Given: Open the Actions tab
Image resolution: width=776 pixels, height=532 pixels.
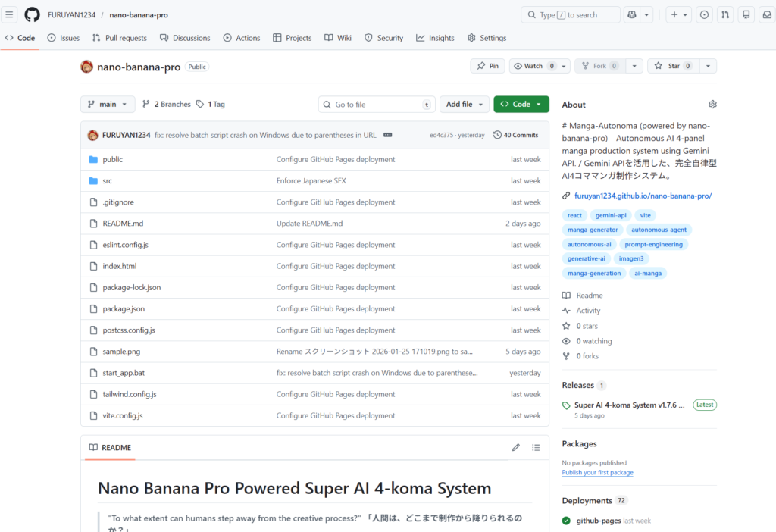Looking at the screenshot, I should (242, 37).
